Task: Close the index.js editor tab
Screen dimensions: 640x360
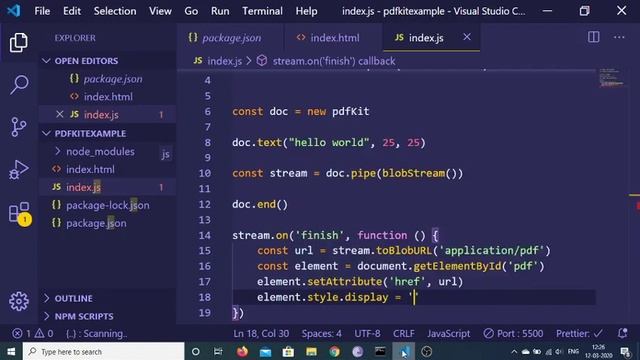Action: (x=467, y=37)
